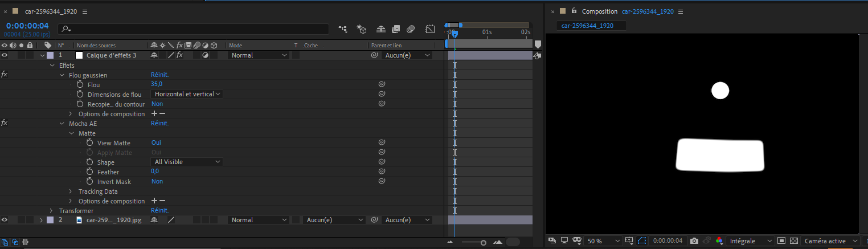Hide the Calque d'effets 3 layer
868x249 pixels.
point(5,55)
